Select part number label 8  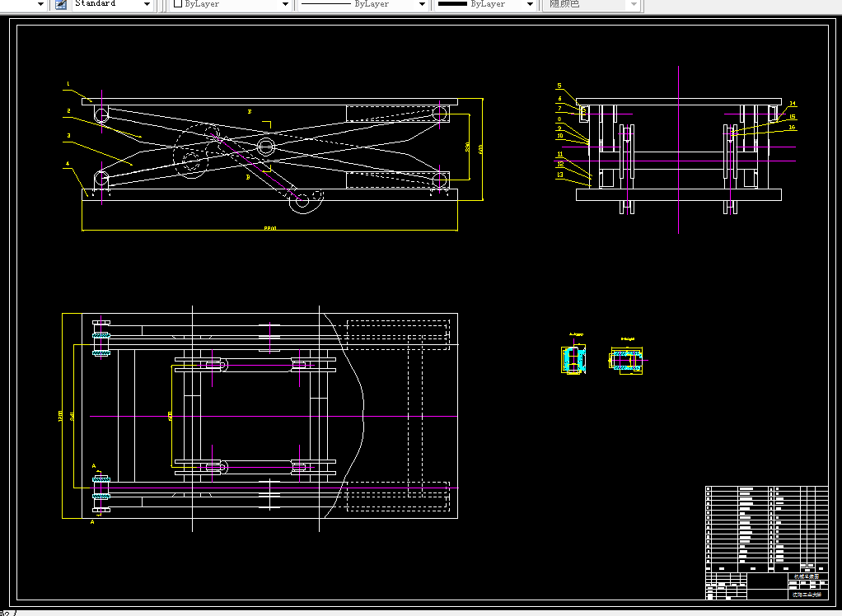pos(559,119)
